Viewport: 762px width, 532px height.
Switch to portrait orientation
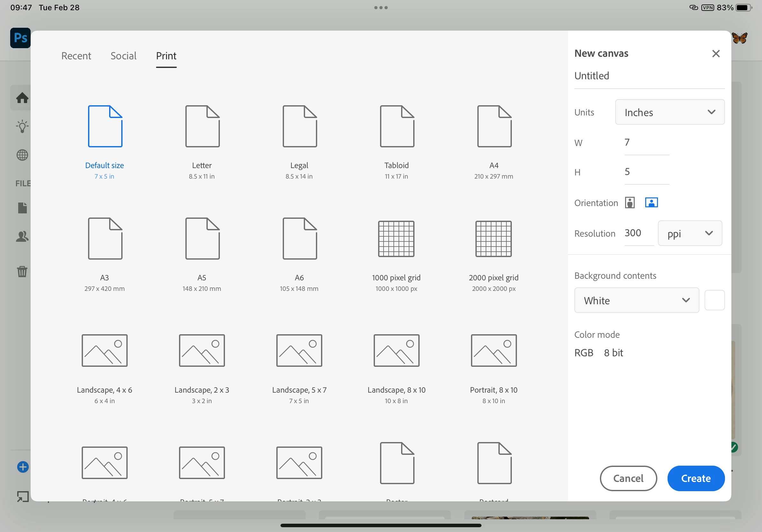[630, 203]
